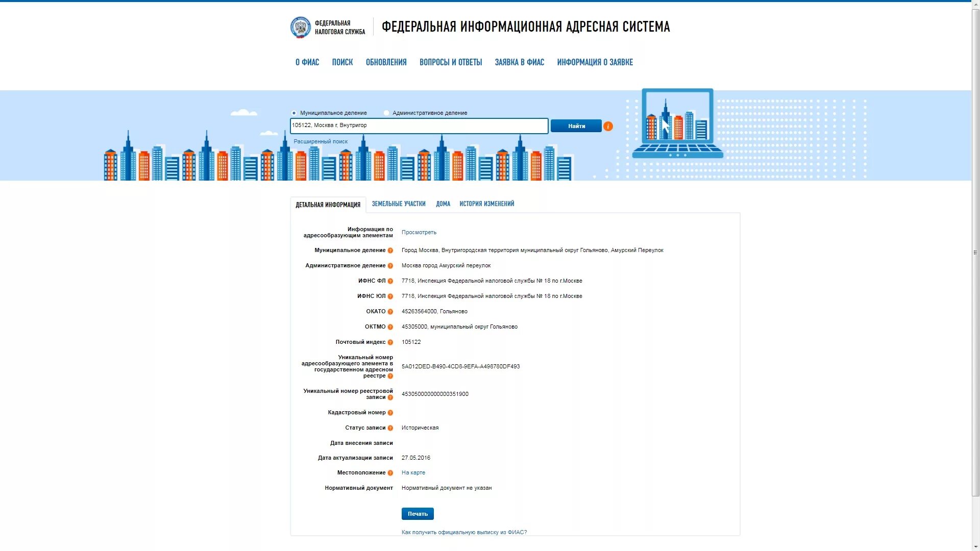
Task: Open the Вопросы и ответы menu item
Action: (x=451, y=62)
